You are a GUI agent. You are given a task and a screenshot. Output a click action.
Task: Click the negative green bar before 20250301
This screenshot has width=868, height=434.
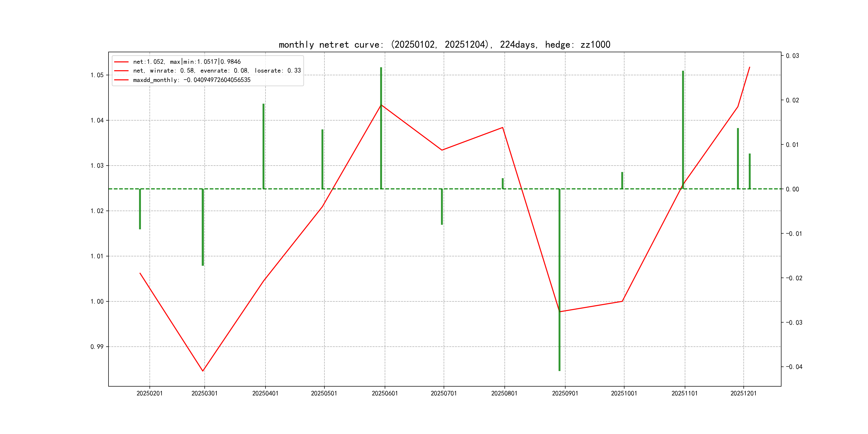coord(203,227)
